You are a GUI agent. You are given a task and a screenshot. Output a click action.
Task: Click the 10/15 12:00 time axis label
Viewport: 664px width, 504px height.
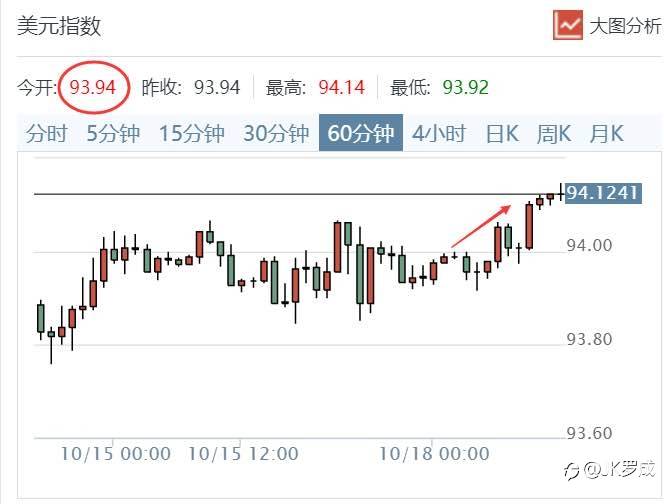(x=241, y=454)
